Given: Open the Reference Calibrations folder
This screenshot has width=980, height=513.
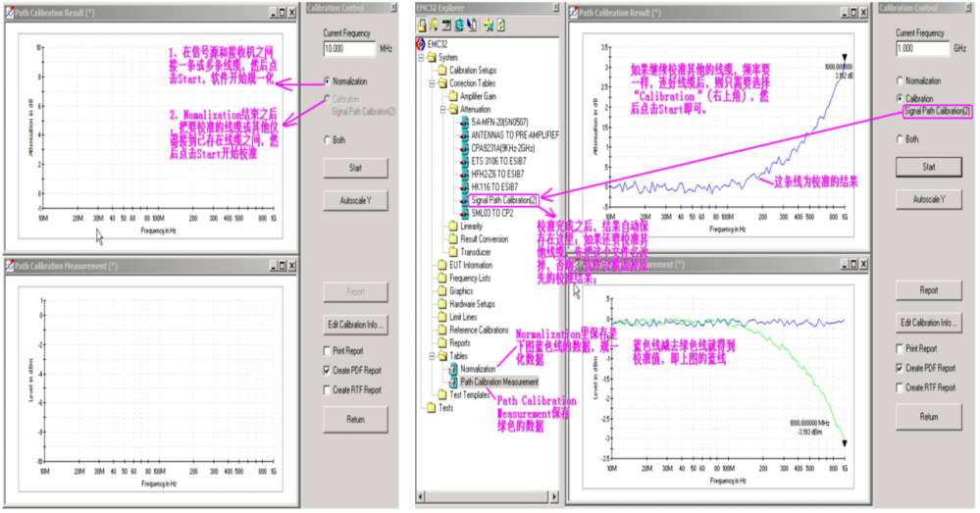Looking at the screenshot, I should [480, 331].
